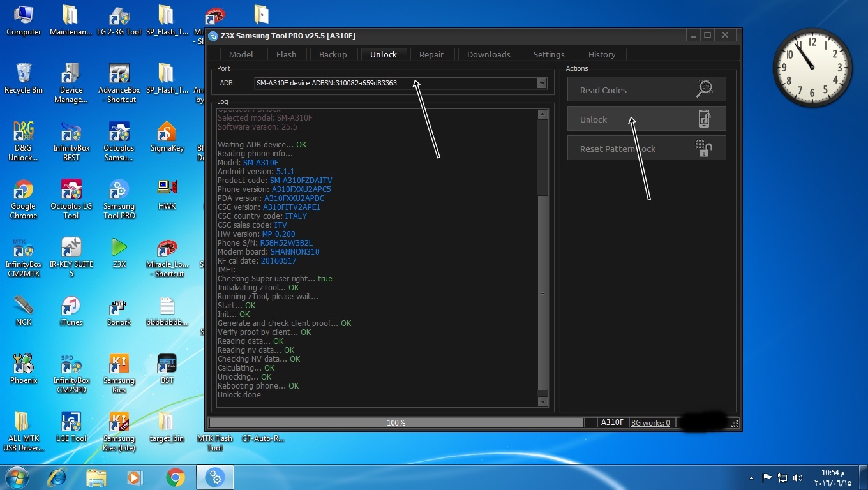Click the log scrollbar up arrow
This screenshot has height=490, width=868.
[542, 115]
